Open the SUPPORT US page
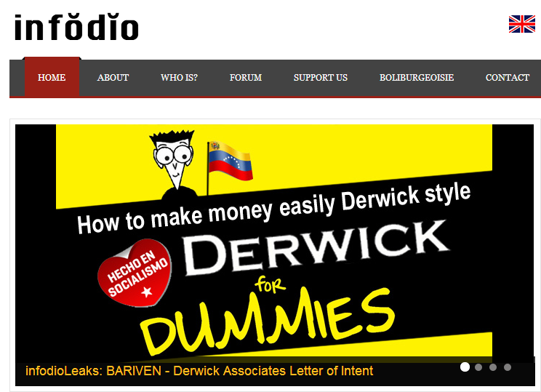The image size is (541, 392). [x=321, y=78]
